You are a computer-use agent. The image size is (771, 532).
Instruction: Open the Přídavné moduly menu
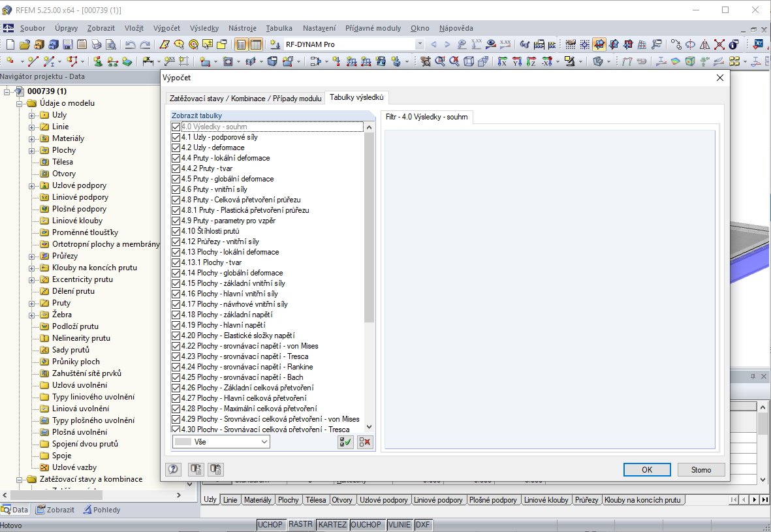[373, 28]
